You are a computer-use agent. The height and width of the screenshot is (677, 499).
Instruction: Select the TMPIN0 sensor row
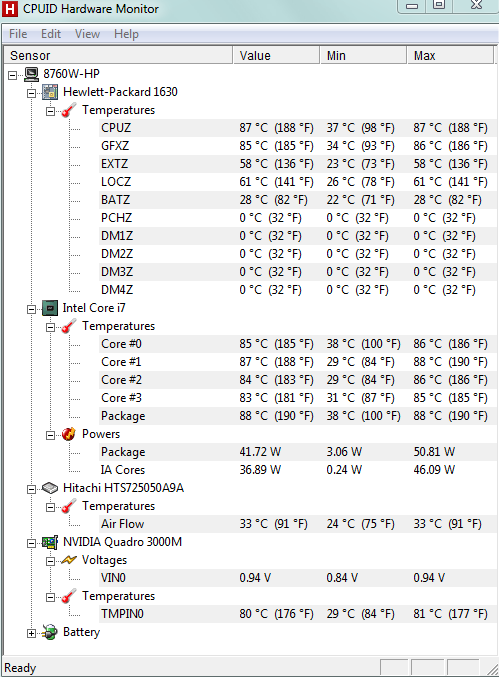pyautogui.click(x=297, y=614)
